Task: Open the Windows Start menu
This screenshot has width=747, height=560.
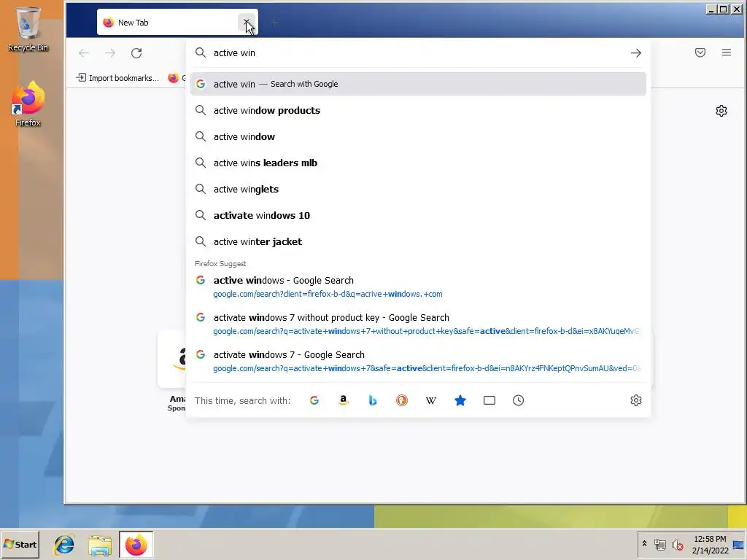Action: [20, 544]
